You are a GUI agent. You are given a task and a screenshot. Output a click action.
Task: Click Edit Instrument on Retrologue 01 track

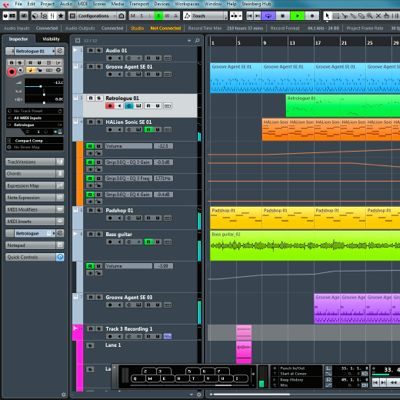pos(139,106)
